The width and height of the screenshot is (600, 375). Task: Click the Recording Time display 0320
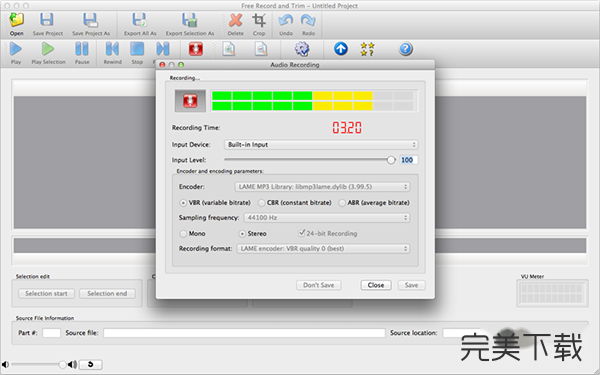[x=347, y=127]
